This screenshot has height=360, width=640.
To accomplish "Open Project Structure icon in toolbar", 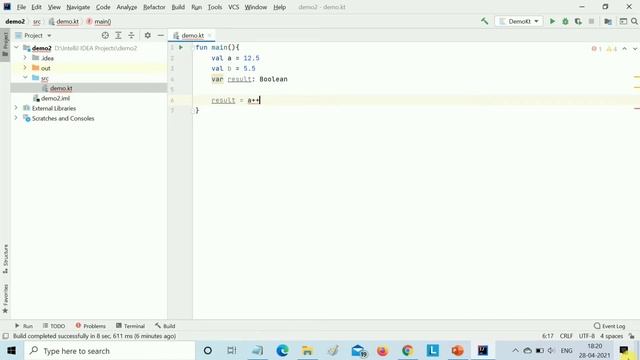I will pyautogui.click(x=608, y=21).
